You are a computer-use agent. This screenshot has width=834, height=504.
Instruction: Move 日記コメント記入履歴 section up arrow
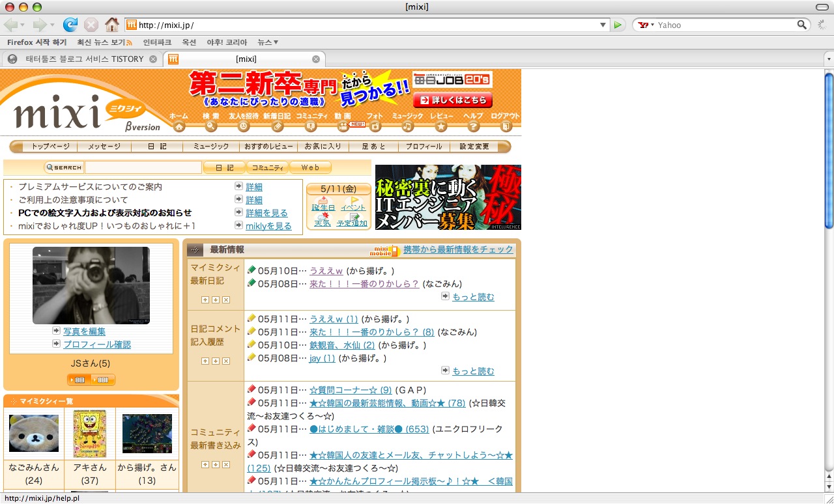tap(205, 361)
